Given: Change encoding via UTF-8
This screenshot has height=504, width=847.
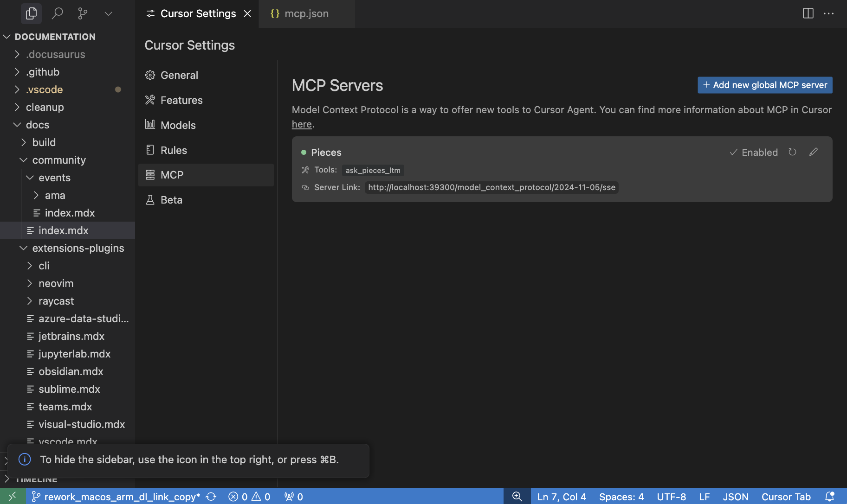Looking at the screenshot, I should click(x=672, y=497).
